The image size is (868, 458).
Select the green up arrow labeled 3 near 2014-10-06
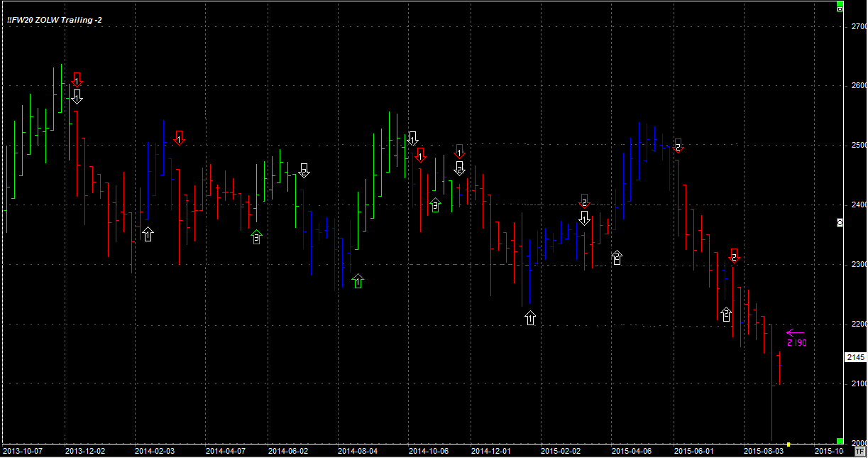435,205
